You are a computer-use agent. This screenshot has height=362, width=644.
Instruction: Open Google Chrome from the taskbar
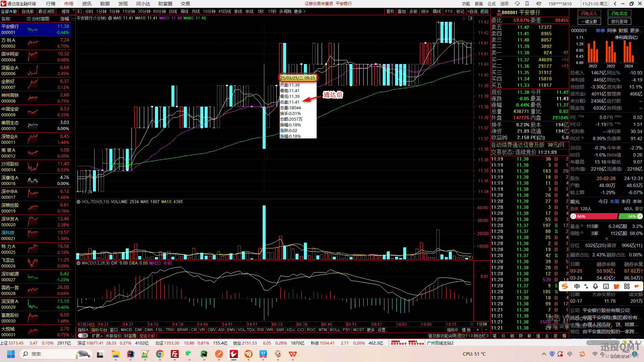pyautogui.click(x=160, y=354)
